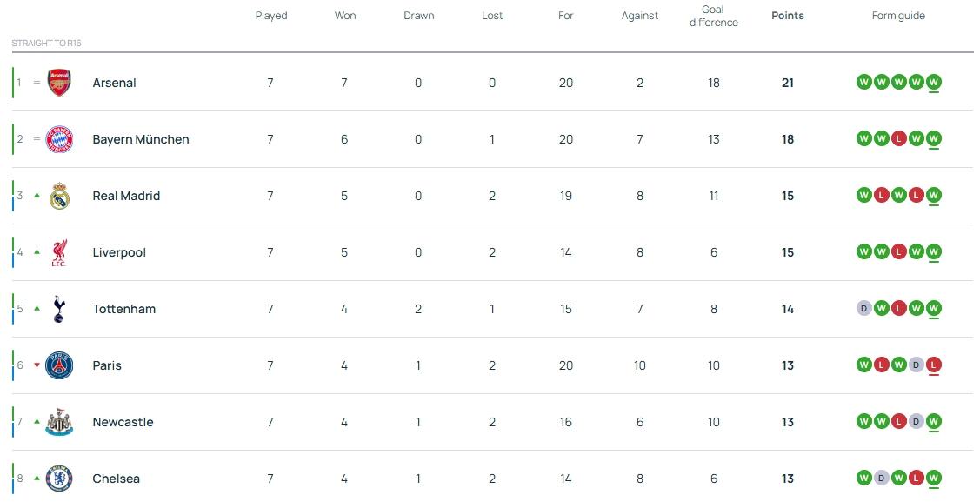Open the Arsenal team link

pyautogui.click(x=114, y=83)
